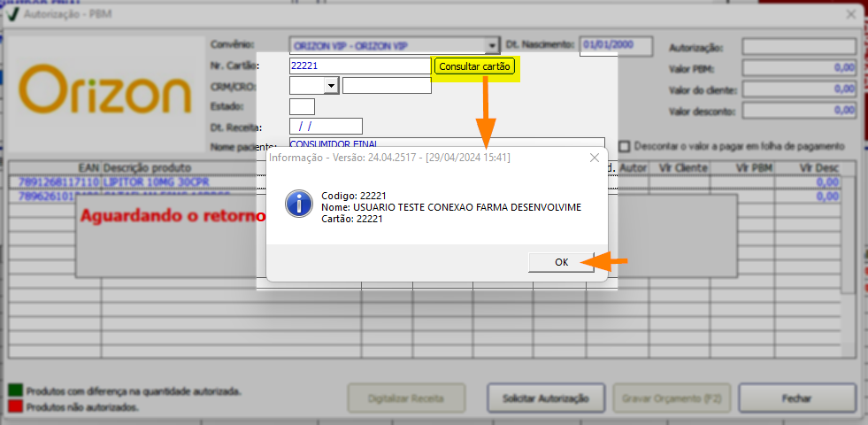The width and height of the screenshot is (868, 425).
Task: Click the green check icon in title bar
Action: (x=12, y=14)
